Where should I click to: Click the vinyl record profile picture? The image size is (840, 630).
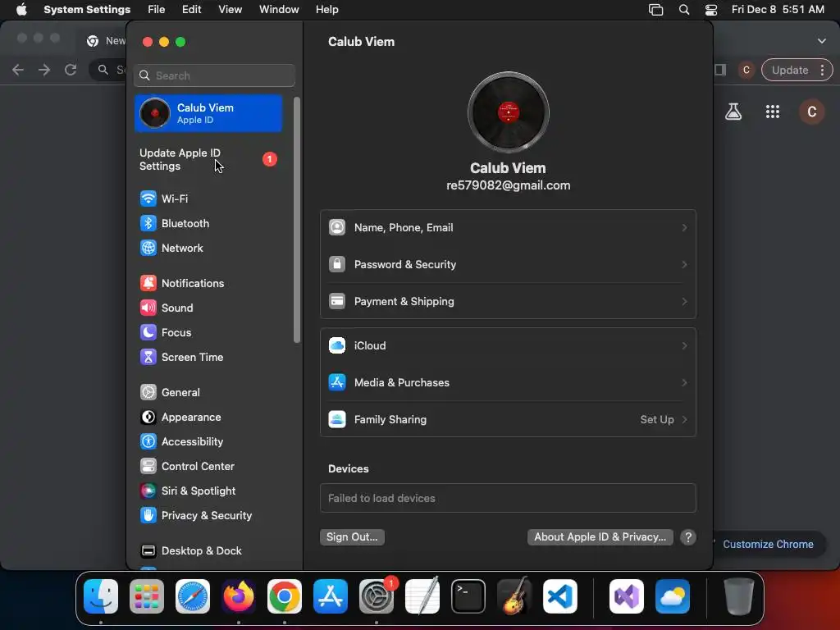coord(508,112)
